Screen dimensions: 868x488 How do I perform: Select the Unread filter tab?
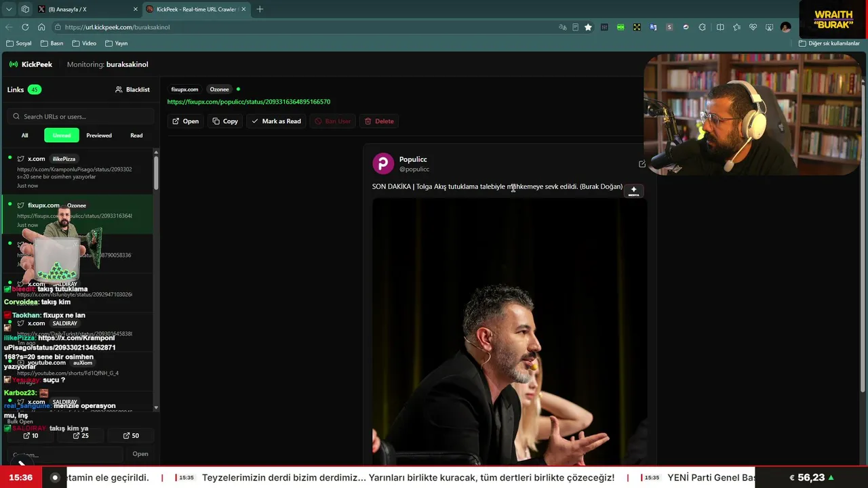62,136
